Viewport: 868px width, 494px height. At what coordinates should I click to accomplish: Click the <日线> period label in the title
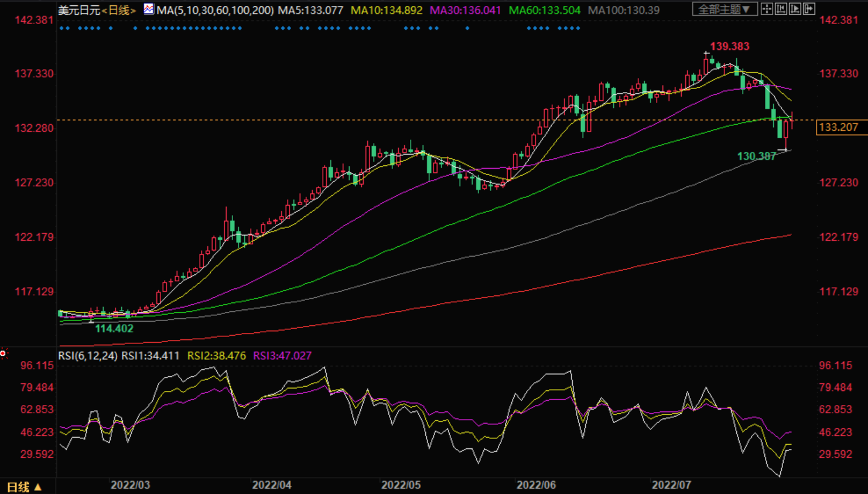pos(119,10)
